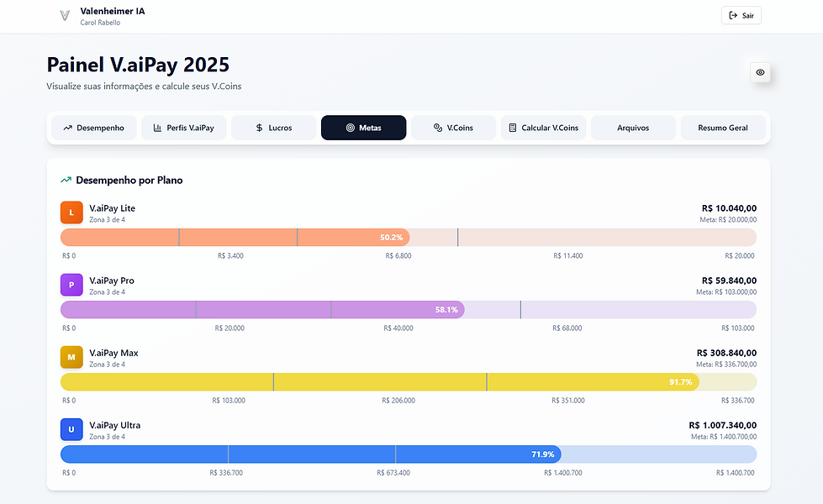Click the R$ 673.400 label under Ultra bar

393,473
